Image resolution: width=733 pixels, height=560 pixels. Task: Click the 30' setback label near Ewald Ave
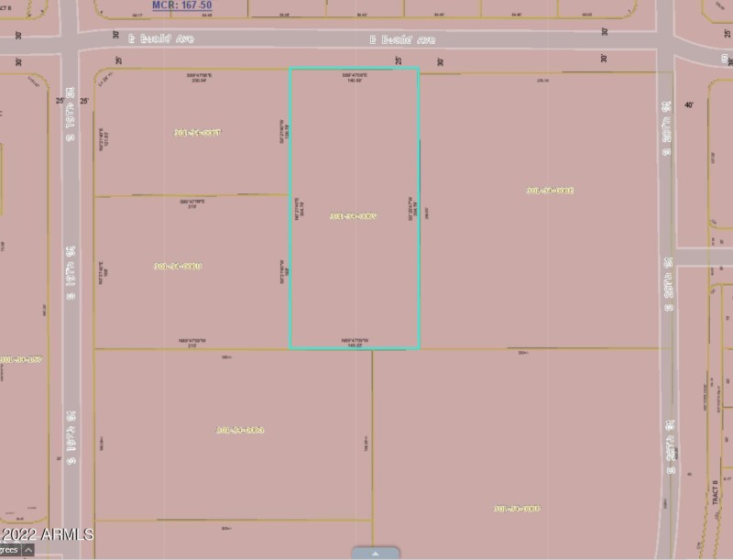pyautogui.click(x=442, y=62)
